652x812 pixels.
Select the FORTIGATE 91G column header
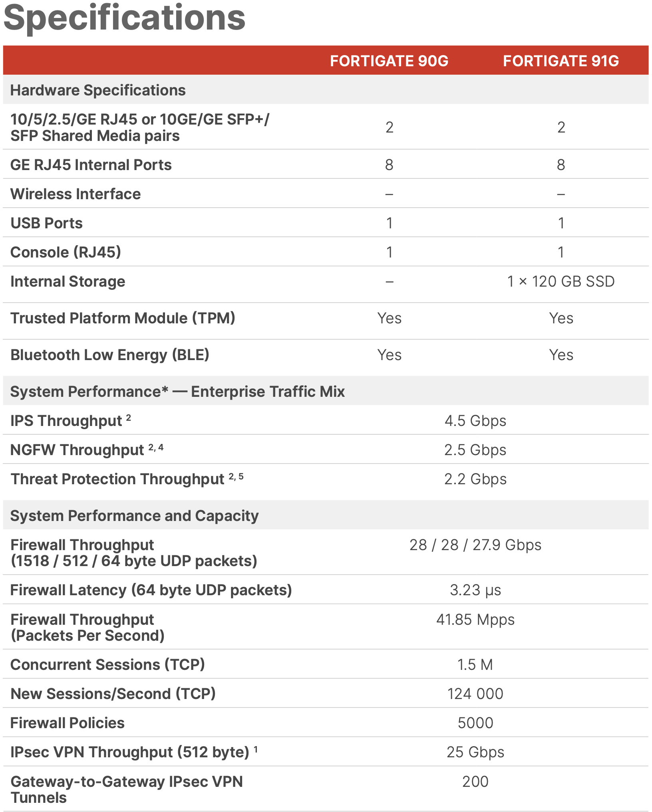pyautogui.click(x=561, y=61)
